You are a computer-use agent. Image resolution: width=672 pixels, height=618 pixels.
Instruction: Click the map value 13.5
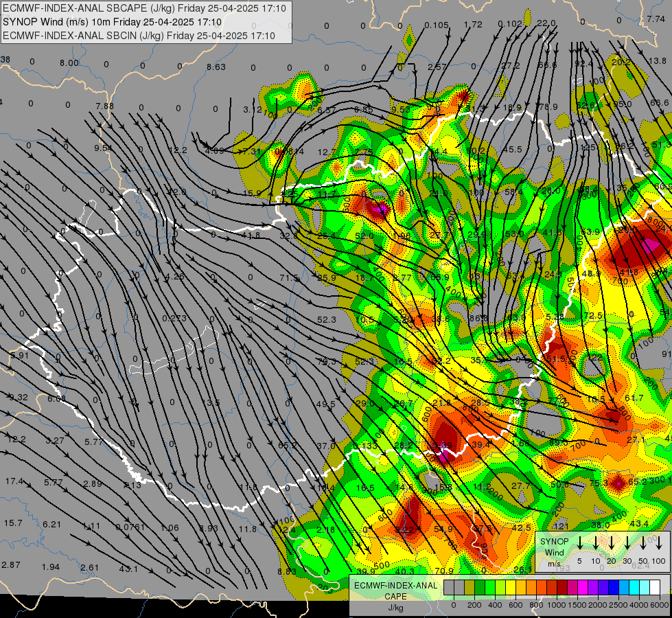click(x=212, y=402)
